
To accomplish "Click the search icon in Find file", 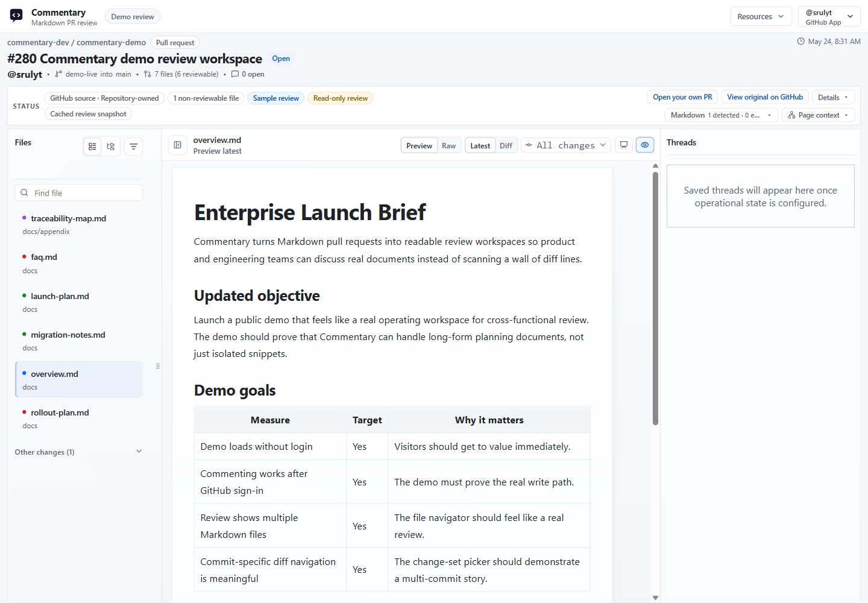I will click(25, 193).
